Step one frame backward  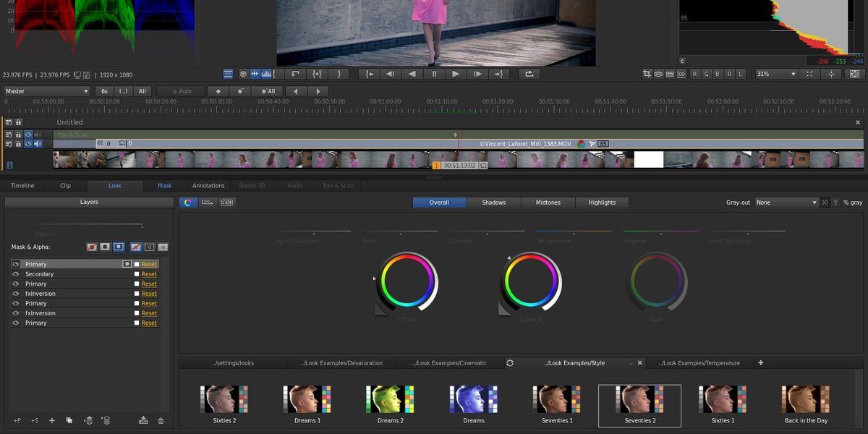[391, 74]
